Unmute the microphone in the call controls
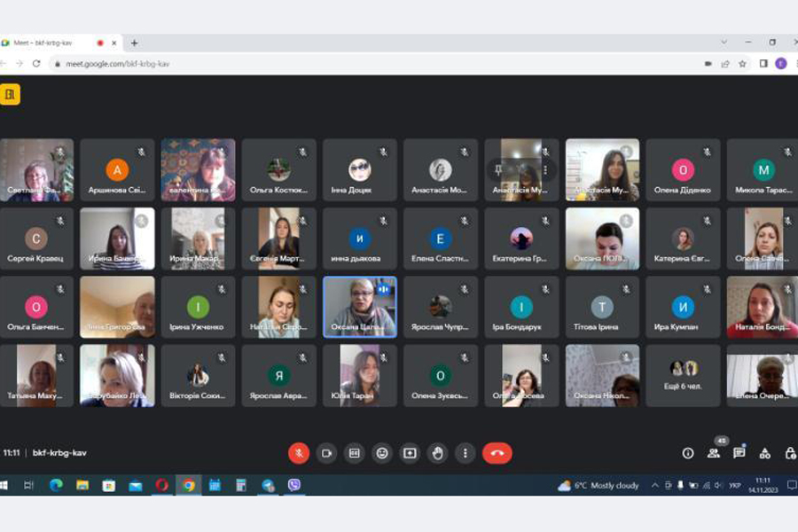This screenshot has height=532, width=798. tap(299, 453)
